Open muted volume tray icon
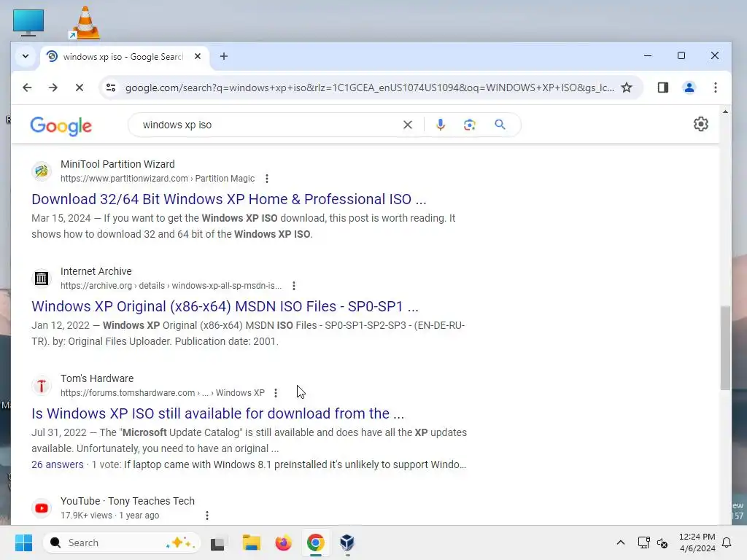Image resolution: width=747 pixels, height=560 pixels. pos(662,542)
